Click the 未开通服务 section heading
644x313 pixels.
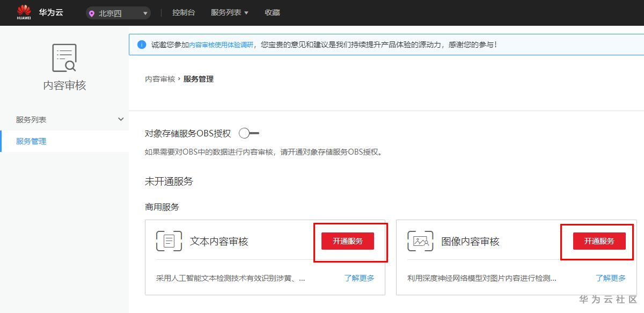click(169, 181)
